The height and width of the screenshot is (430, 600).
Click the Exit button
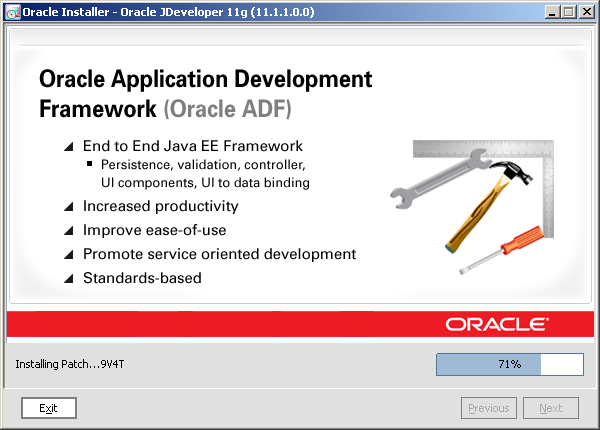49,408
